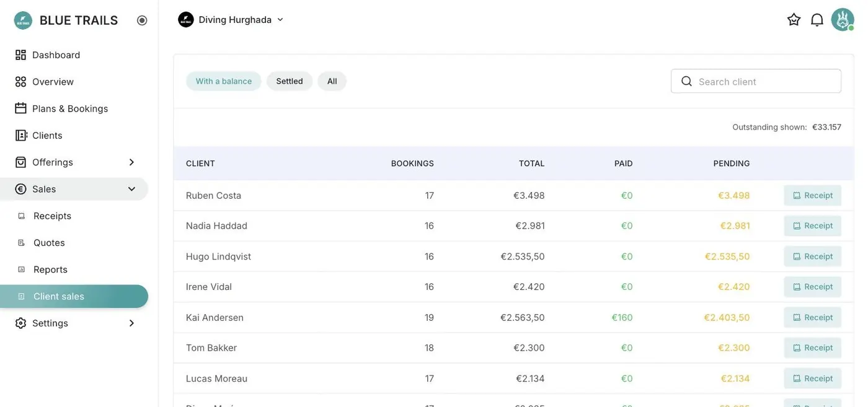Screen dimensions: 868x407
Task: Select the Client sales menu item
Action: [x=74, y=296]
